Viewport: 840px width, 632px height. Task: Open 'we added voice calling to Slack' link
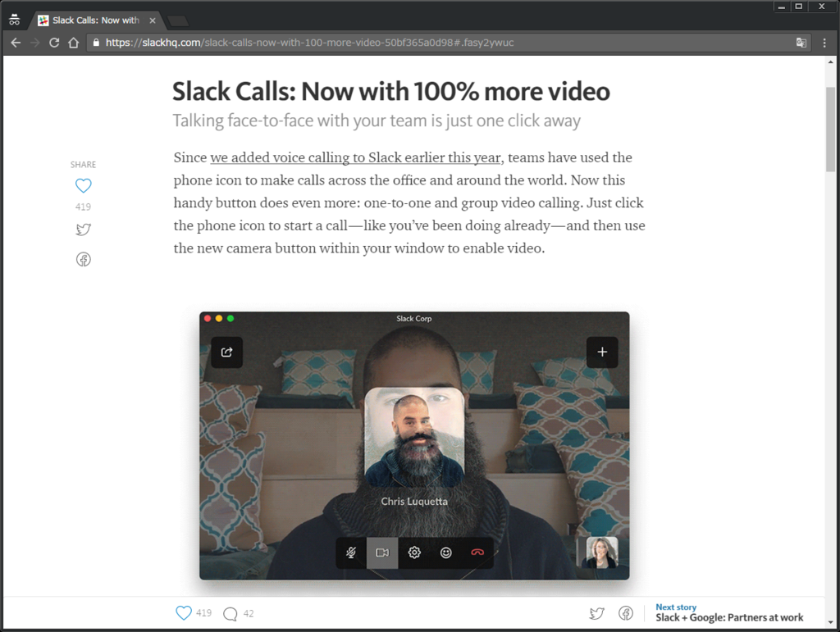coord(356,157)
